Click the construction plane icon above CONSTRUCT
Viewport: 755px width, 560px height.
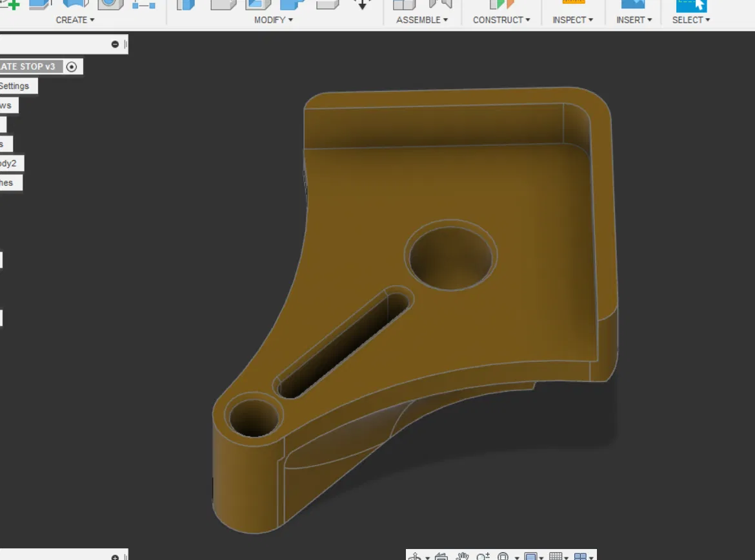click(x=501, y=5)
